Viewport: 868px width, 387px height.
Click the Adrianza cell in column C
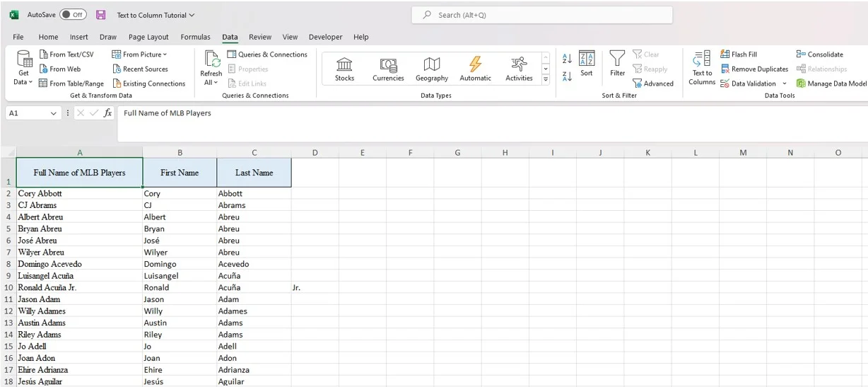[254, 370]
